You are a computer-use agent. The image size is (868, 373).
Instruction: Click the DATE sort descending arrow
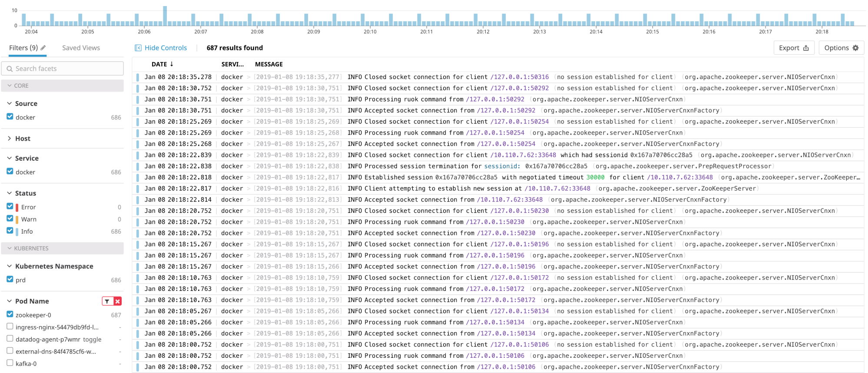pyautogui.click(x=172, y=64)
